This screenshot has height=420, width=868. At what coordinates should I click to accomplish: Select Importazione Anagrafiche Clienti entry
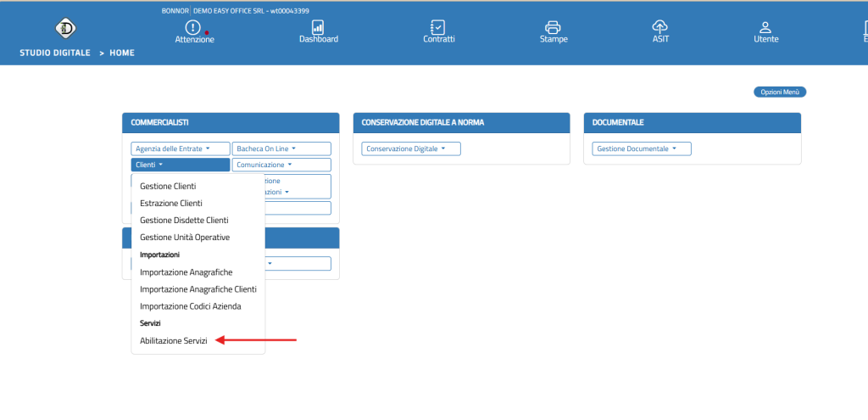click(x=198, y=289)
